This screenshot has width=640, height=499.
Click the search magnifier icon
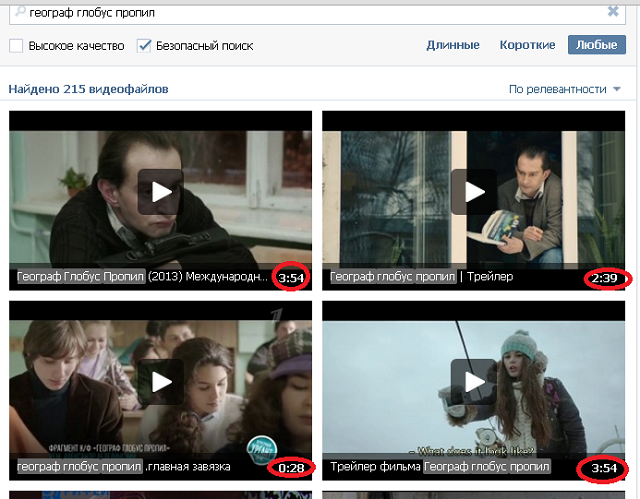20,11
